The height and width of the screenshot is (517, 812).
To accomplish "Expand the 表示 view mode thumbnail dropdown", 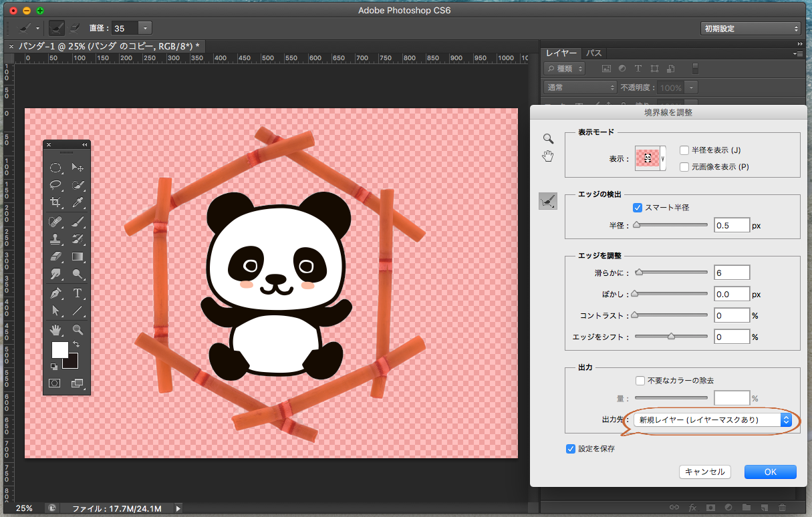I will (x=663, y=158).
